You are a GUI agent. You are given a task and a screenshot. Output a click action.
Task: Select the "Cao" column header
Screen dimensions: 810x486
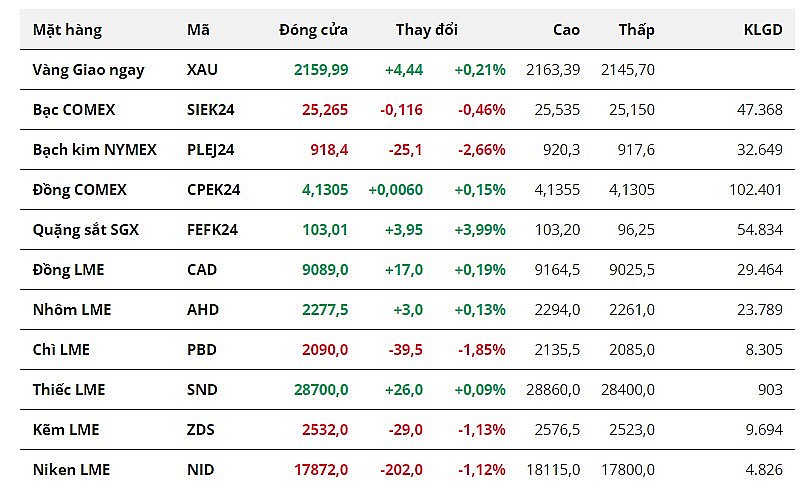566,30
